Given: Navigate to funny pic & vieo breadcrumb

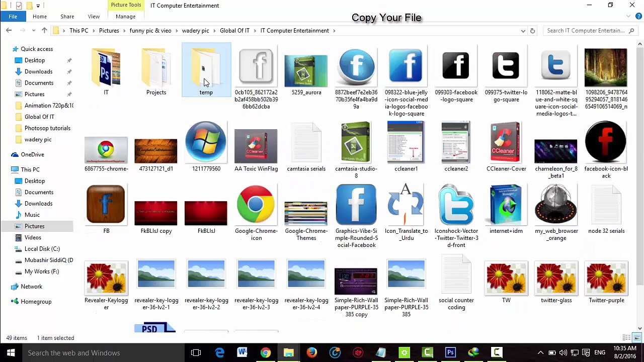Looking at the screenshot, I should 150,31.
